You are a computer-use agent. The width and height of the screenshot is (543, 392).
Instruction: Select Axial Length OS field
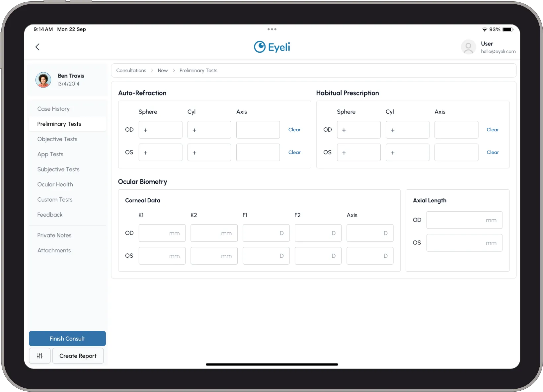[464, 243]
